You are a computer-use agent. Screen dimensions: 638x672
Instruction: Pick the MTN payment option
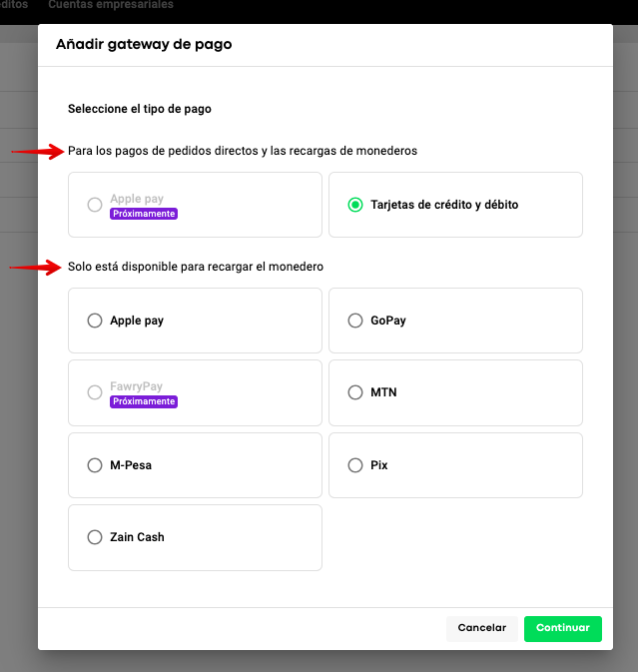pyautogui.click(x=354, y=392)
